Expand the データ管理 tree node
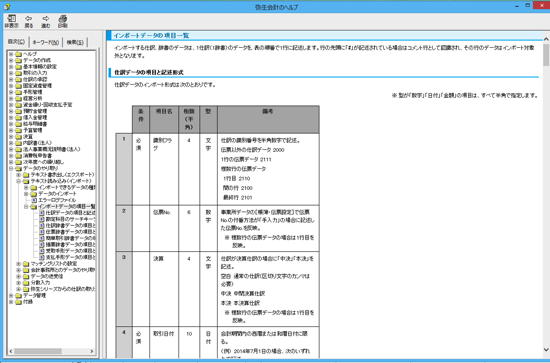Image resolution: width=550 pixels, height=363 pixels. point(11,295)
